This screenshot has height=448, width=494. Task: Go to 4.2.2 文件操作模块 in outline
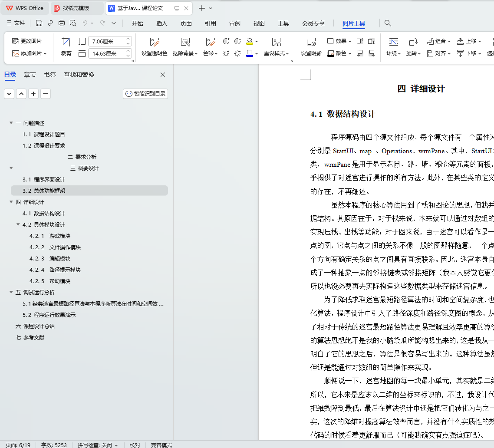click(x=55, y=247)
